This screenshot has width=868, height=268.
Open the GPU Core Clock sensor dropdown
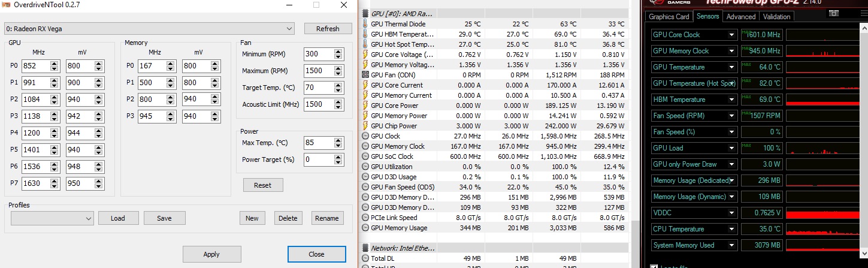click(732, 35)
